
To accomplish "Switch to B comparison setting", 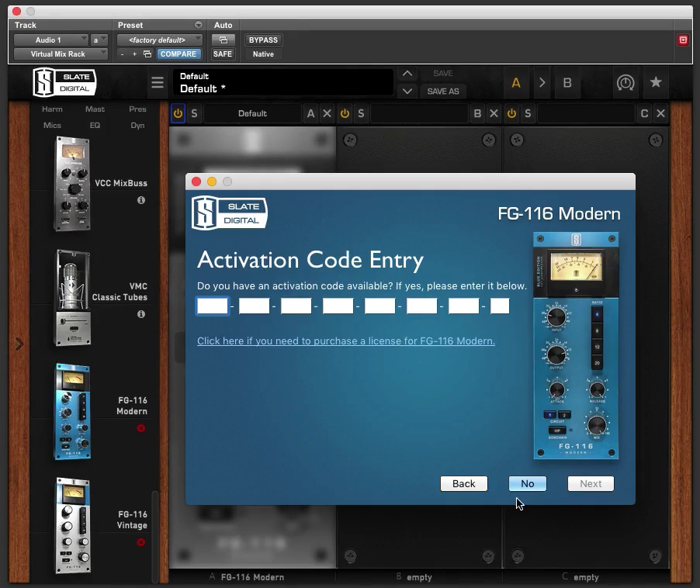I will pyautogui.click(x=567, y=83).
